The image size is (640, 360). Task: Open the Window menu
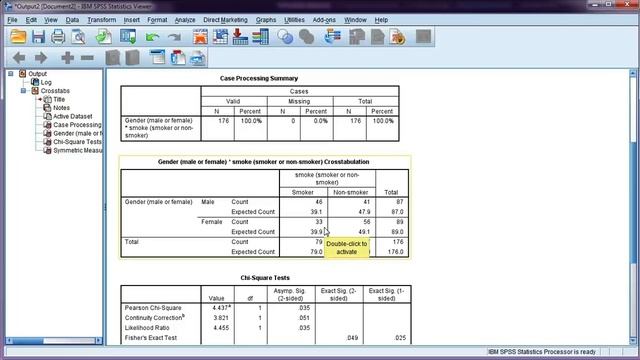[x=355, y=20]
